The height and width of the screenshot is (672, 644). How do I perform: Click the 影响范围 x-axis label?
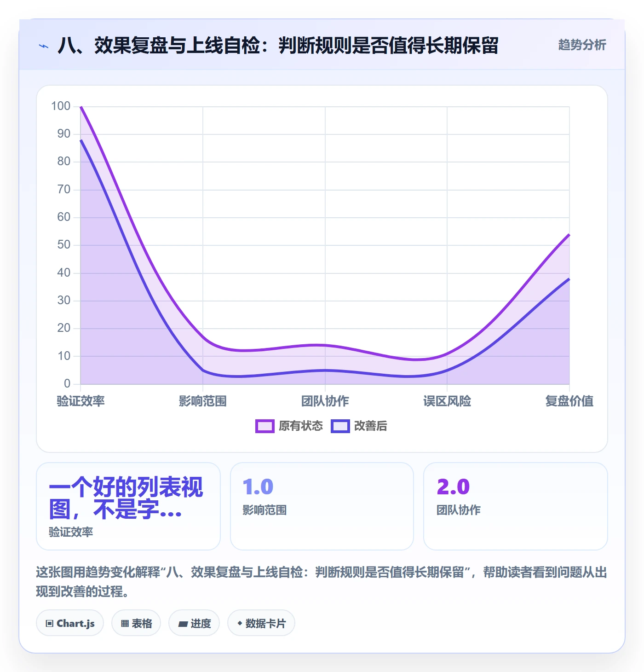click(203, 401)
